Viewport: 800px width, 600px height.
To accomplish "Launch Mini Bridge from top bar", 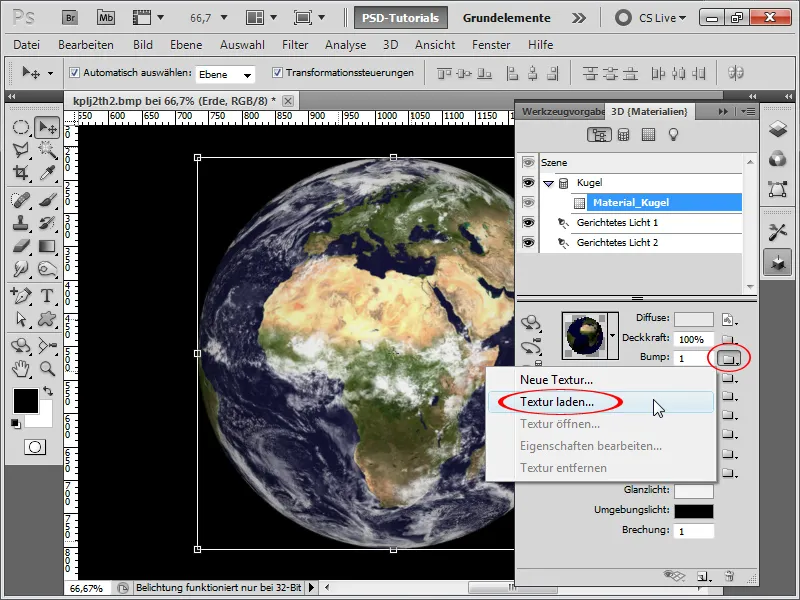I will pos(106,18).
